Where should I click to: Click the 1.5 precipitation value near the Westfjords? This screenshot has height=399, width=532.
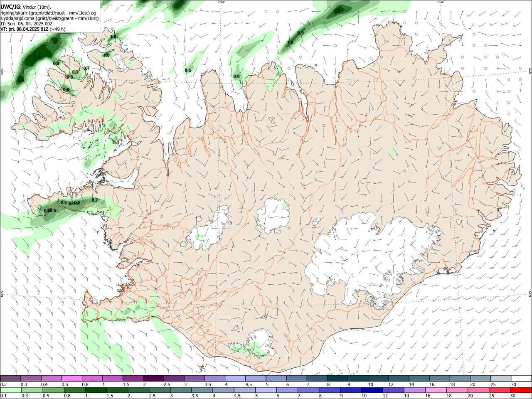click(x=37, y=57)
